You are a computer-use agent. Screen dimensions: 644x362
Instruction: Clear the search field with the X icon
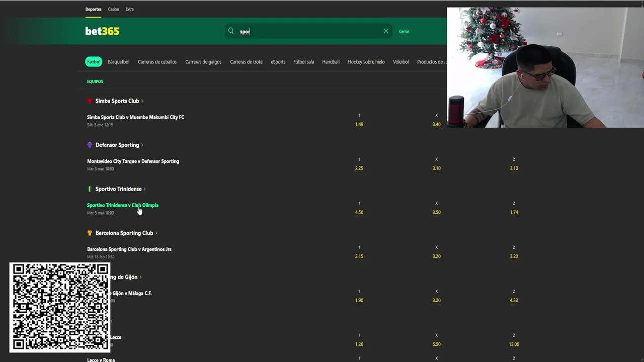[x=386, y=31]
